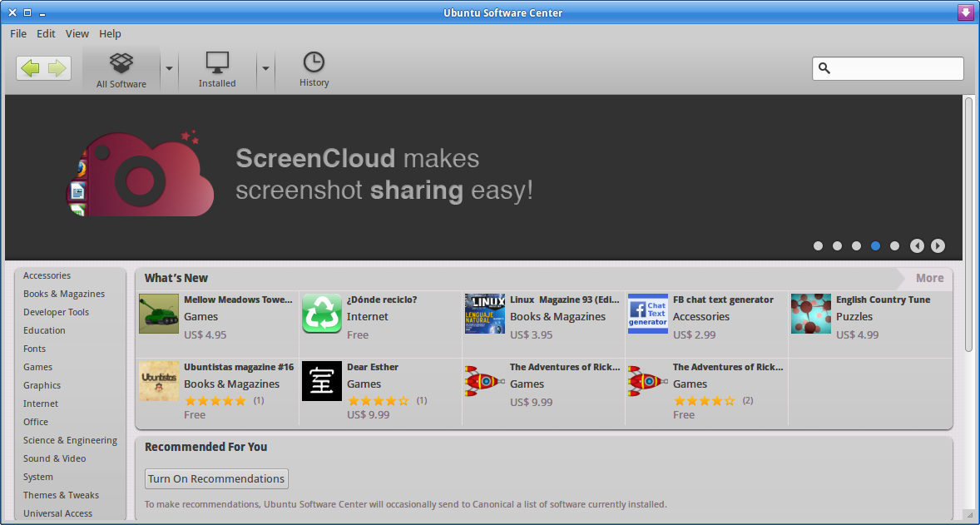Image resolution: width=980 pixels, height=525 pixels.
Task: Open Mellow Meadows tank icon
Action: [159, 314]
